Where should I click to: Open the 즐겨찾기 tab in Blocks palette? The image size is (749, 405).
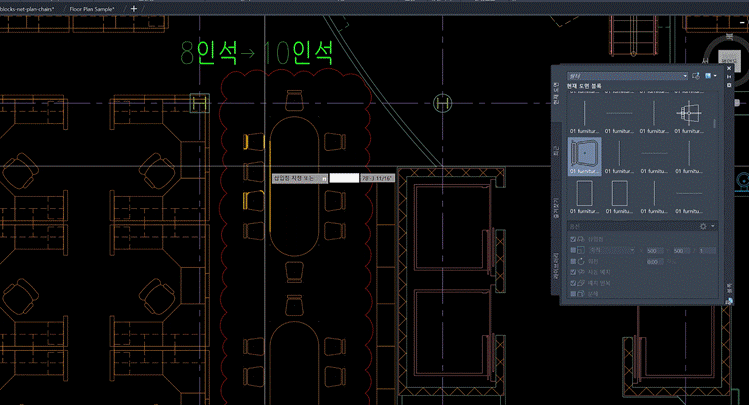[556, 208]
